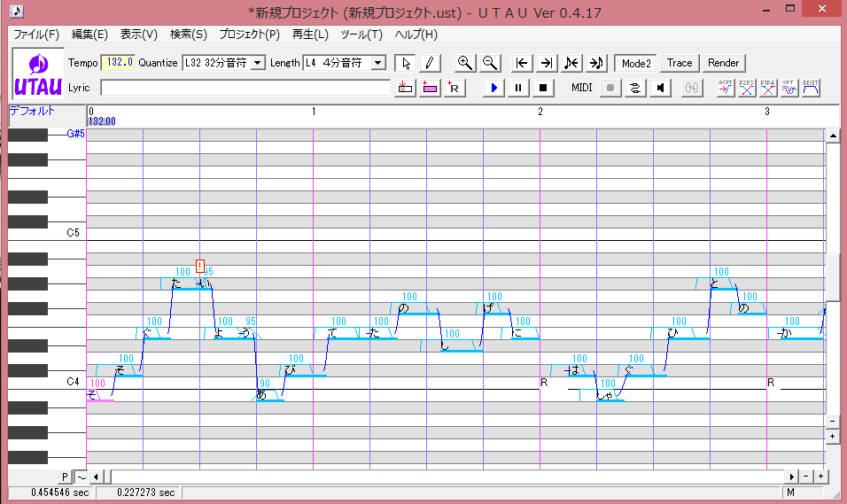Open the ヘルプ(H) menu
Screen dimensions: 847x504
coord(416,35)
